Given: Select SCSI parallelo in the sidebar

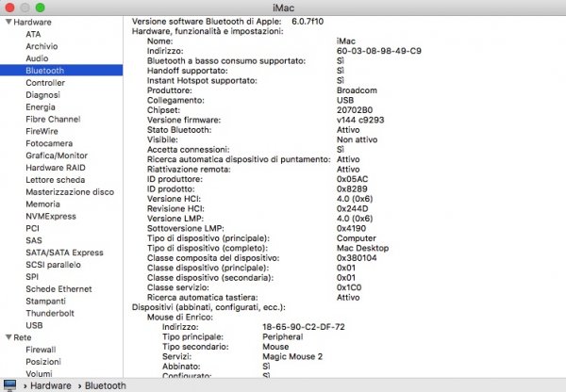Looking at the screenshot, I should (53, 265).
